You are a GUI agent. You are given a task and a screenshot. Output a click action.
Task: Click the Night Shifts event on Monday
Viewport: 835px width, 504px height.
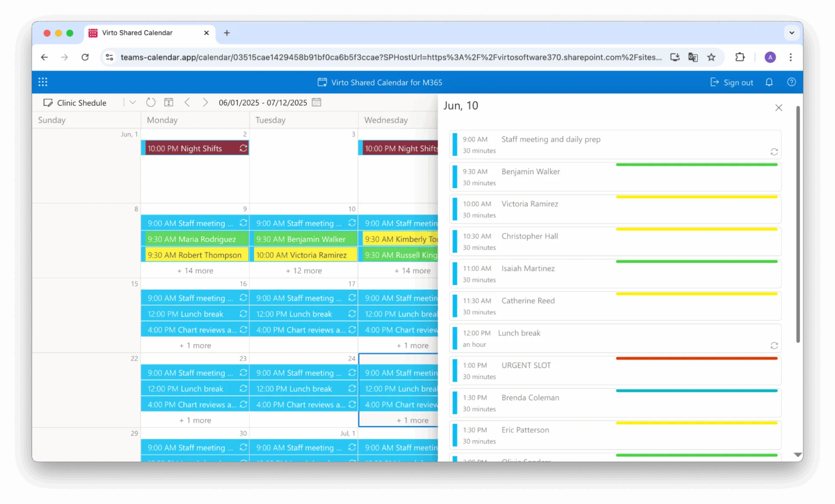click(x=191, y=149)
